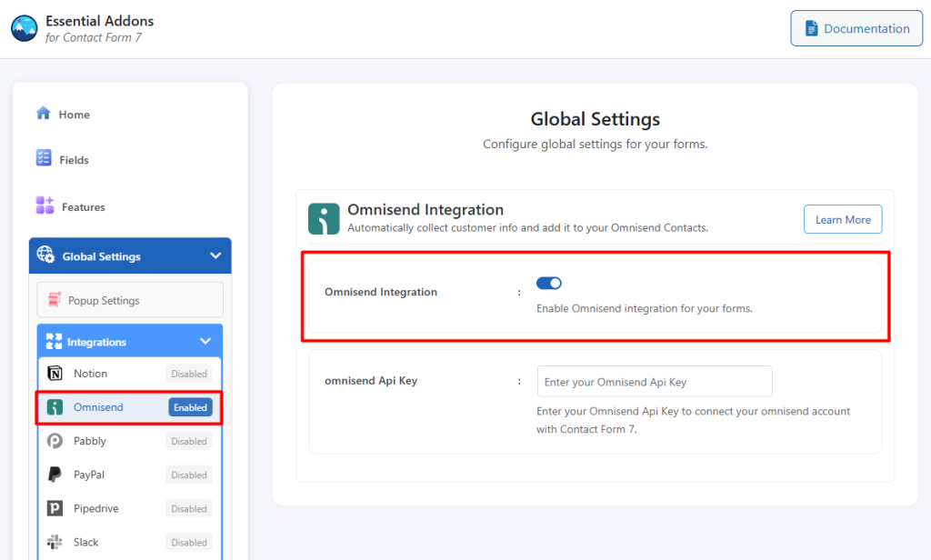Screen dimensions: 931x560
Task: Click the Disabled badge beside Notion
Action: click(x=189, y=374)
